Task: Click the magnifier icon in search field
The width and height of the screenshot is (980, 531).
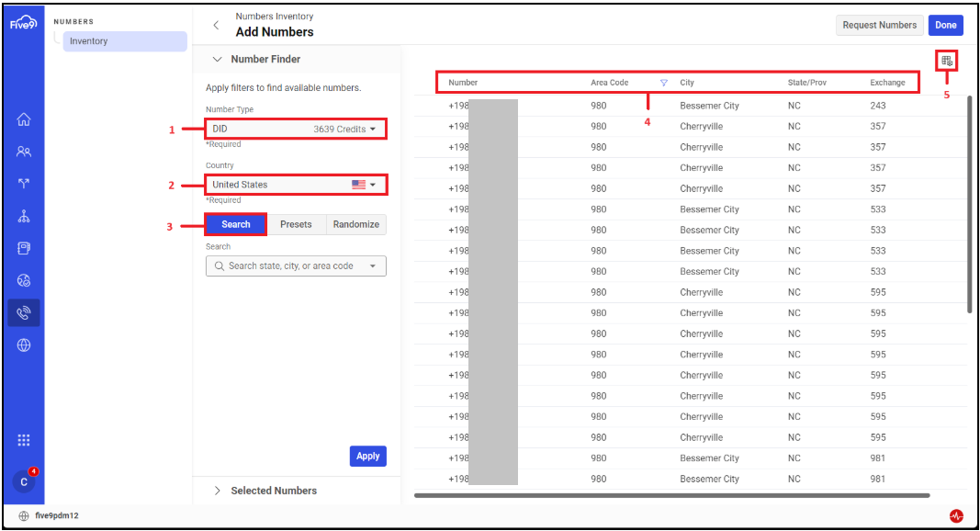Action: (220, 265)
